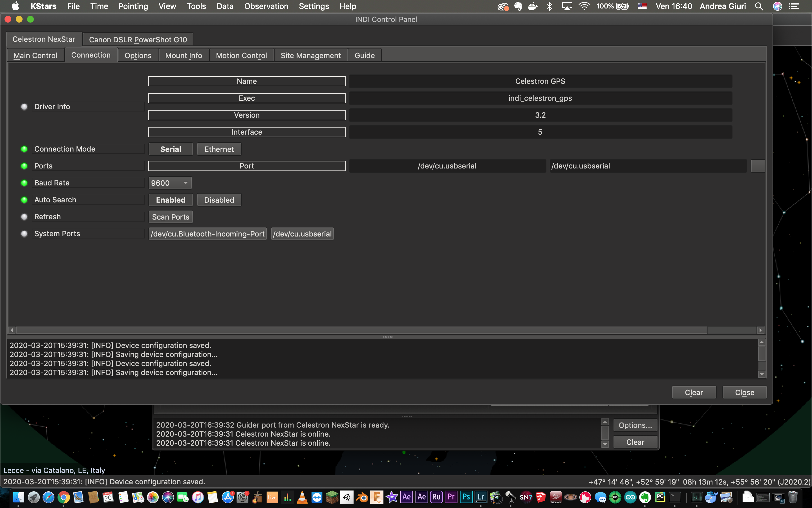Open Trash in the dock
This screenshot has width=812, height=508.
(x=793, y=497)
